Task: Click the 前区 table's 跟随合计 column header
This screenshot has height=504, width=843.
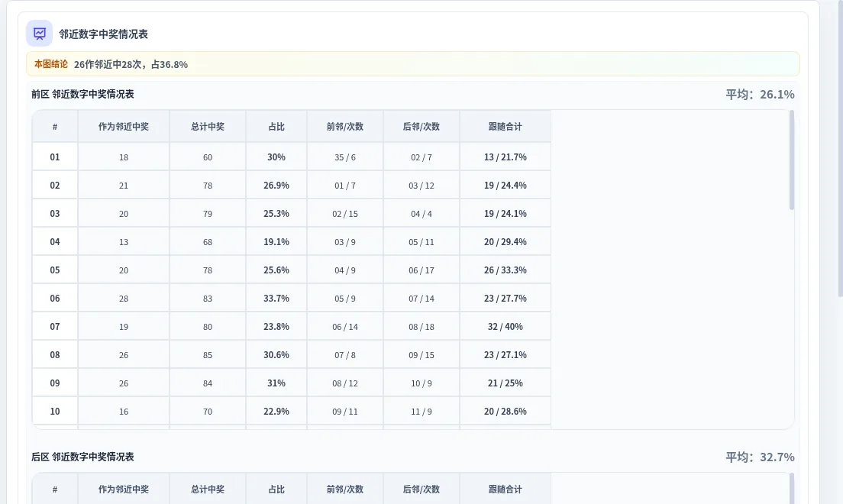Action: (x=505, y=127)
